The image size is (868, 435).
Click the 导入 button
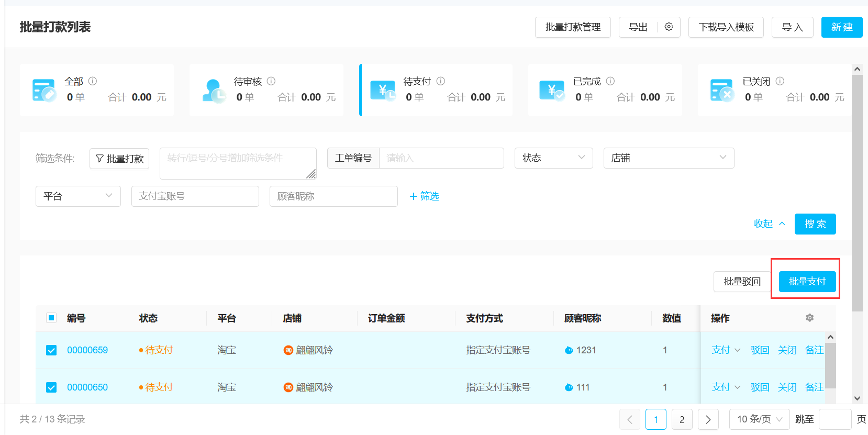(793, 27)
